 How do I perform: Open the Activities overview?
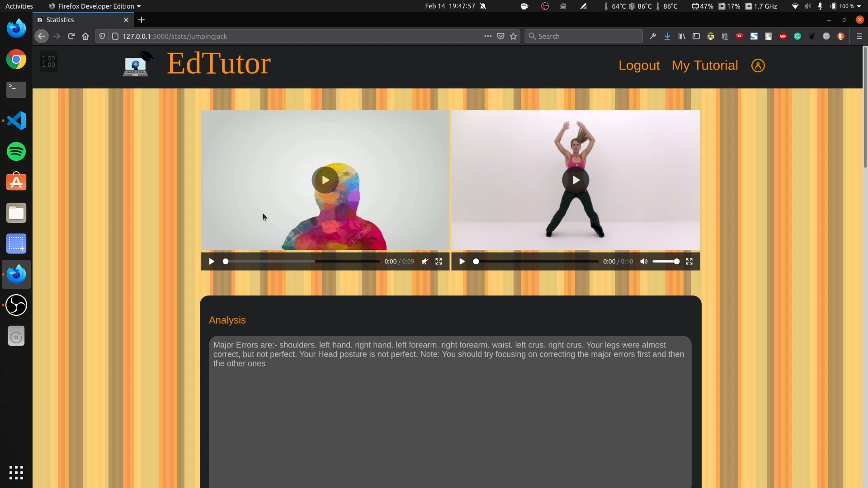click(x=19, y=6)
